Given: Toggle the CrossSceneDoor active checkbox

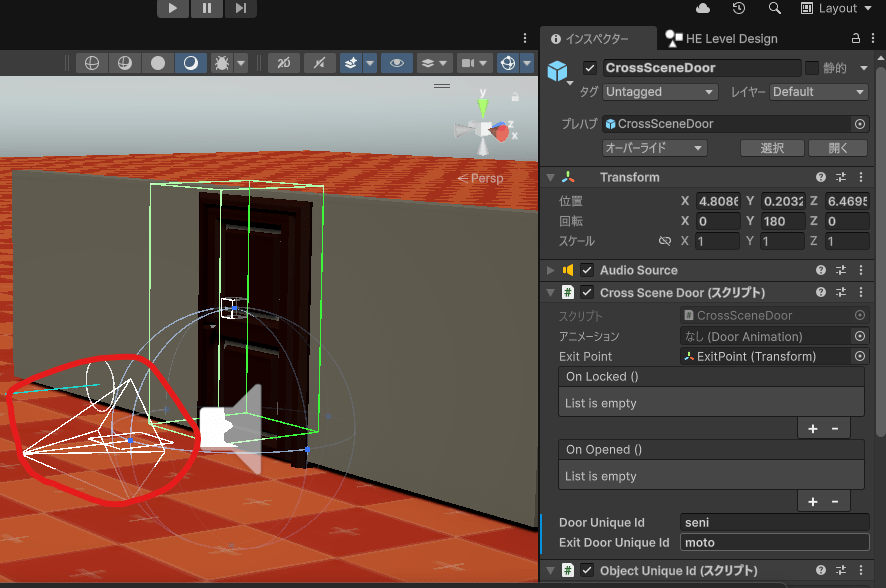Looking at the screenshot, I should point(589,68).
